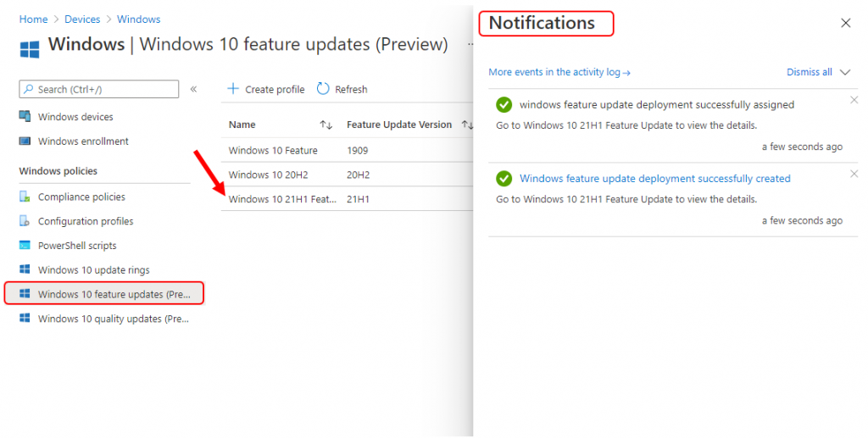Click the Windows 10 quality updates icon

click(x=25, y=318)
